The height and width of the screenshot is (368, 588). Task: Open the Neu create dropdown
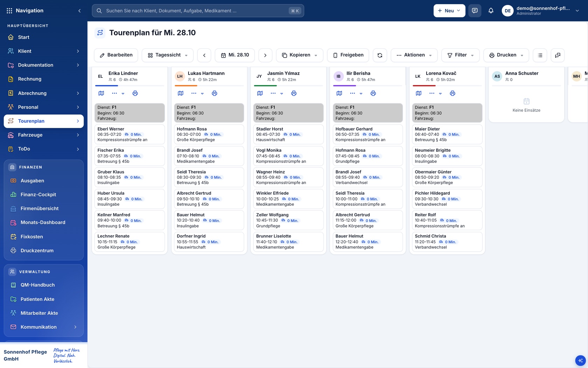(x=449, y=11)
